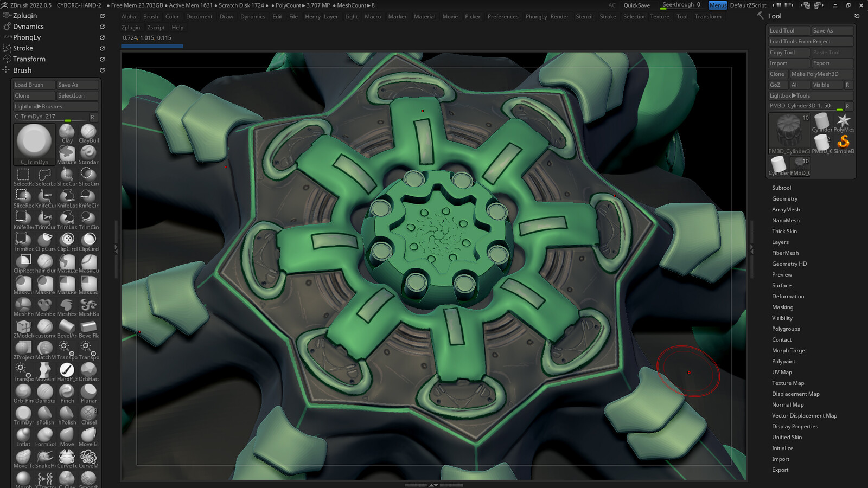Select the CurveTube brush
This screenshot has height=488, width=868.
(67, 459)
